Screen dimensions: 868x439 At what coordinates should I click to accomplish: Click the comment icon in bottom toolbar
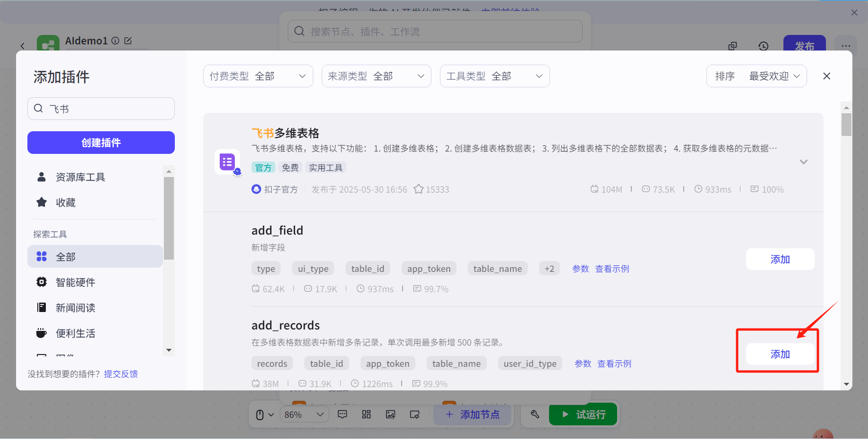click(x=343, y=414)
